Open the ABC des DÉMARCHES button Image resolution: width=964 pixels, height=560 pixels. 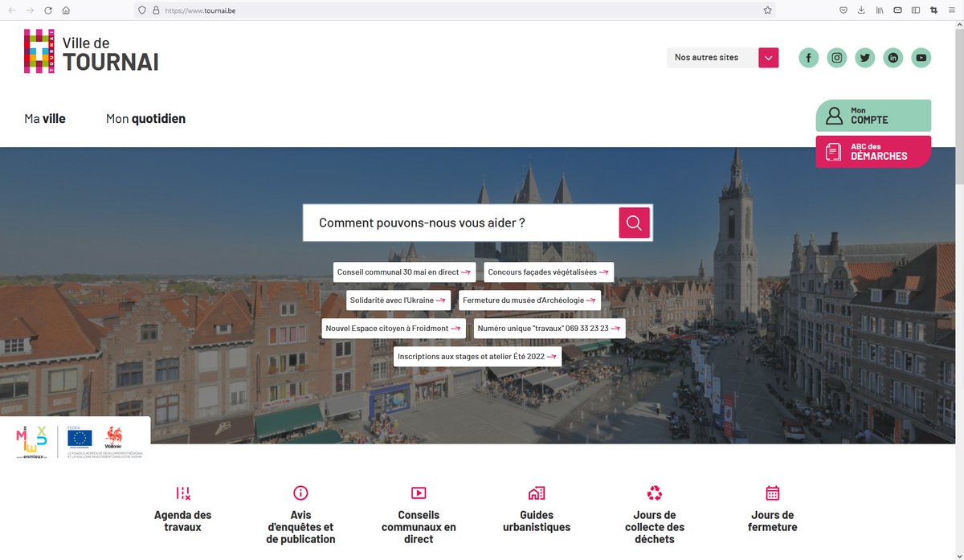coord(873,152)
